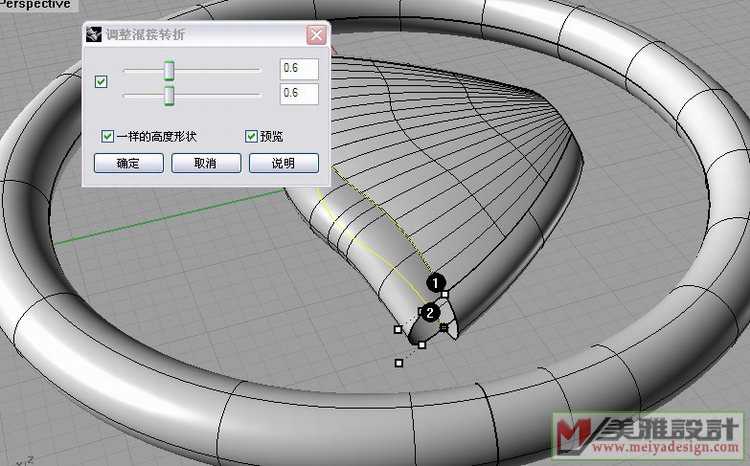Confirm with the 确定 button
This screenshot has width=750, height=466.
click(129, 163)
